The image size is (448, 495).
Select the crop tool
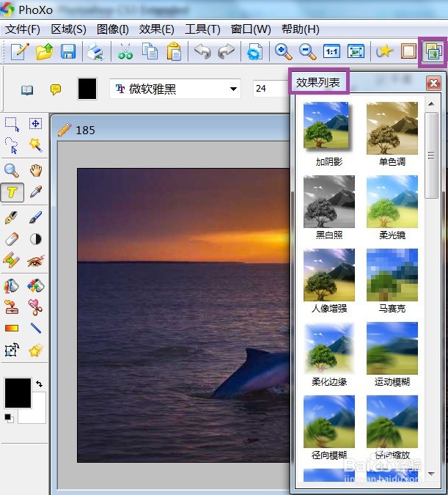(x=12, y=350)
